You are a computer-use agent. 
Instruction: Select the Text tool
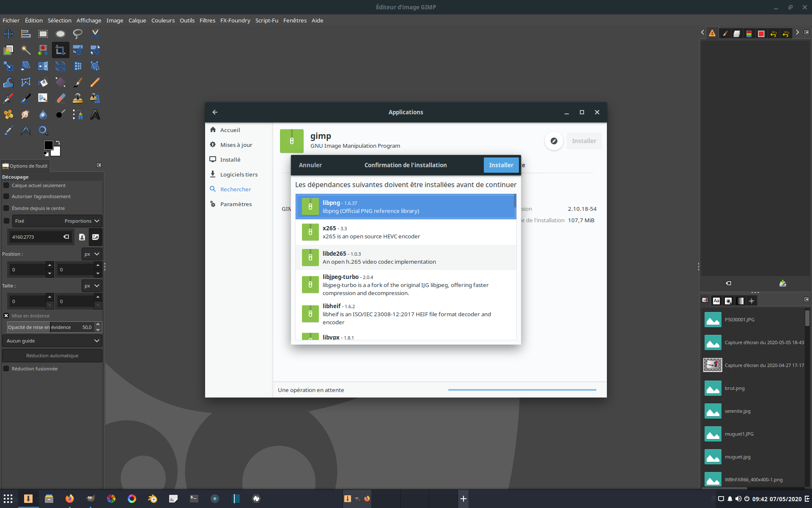coord(95,115)
